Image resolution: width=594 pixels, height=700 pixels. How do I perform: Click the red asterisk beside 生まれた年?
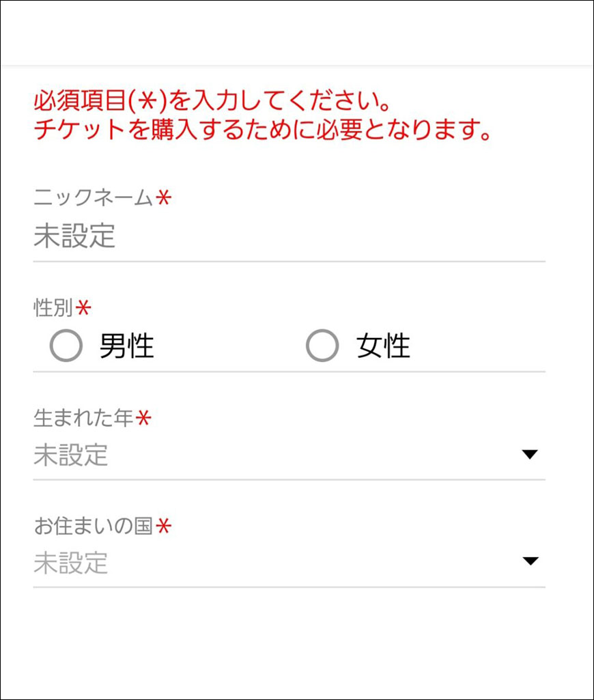click(x=143, y=418)
